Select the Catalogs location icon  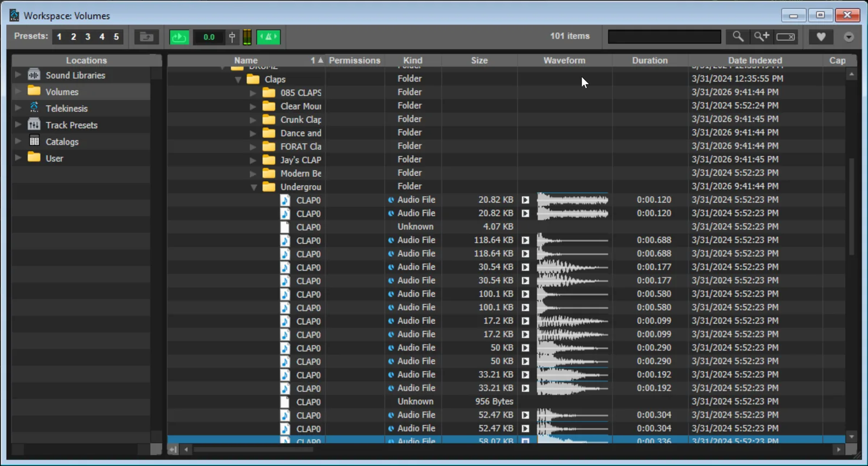(x=34, y=141)
